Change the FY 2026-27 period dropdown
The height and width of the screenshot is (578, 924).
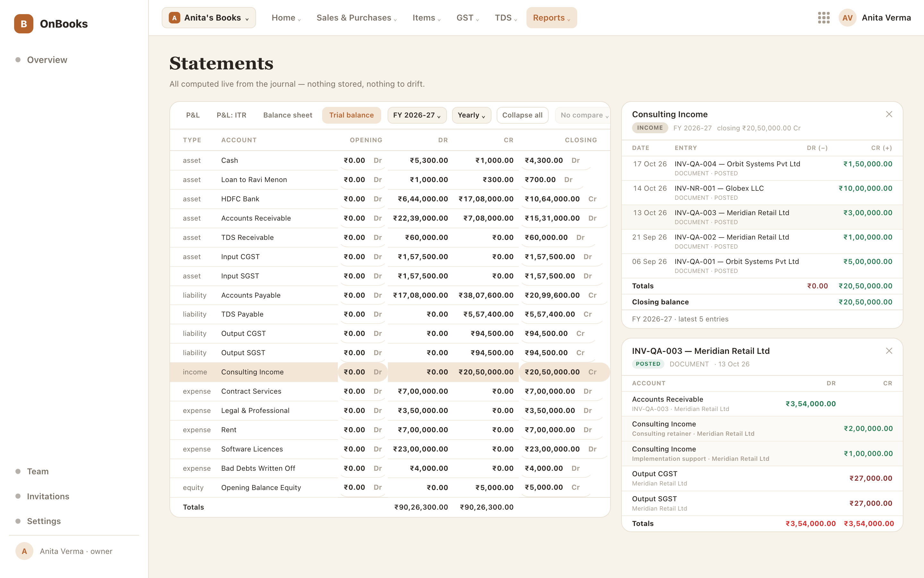coord(417,115)
